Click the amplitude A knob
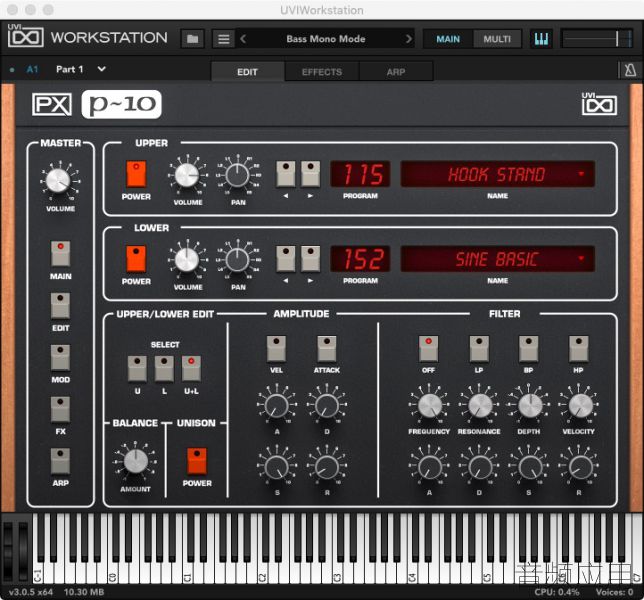 pos(277,405)
